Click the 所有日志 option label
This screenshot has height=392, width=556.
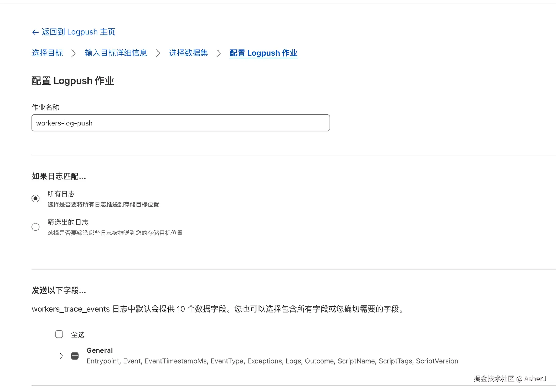tap(61, 194)
